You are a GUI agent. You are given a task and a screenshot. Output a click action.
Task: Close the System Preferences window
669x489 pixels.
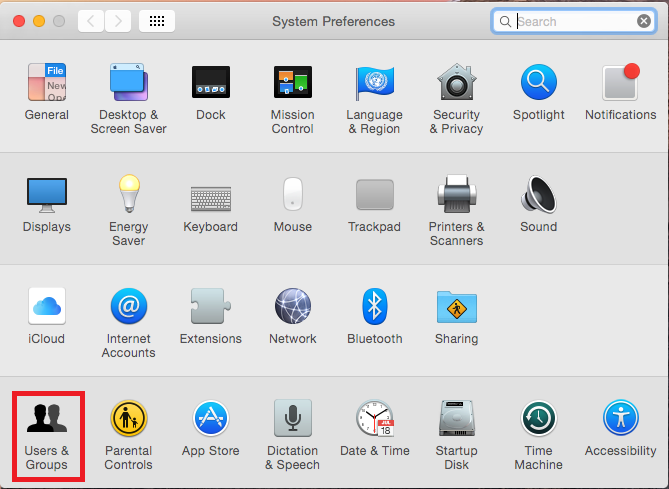(x=19, y=21)
